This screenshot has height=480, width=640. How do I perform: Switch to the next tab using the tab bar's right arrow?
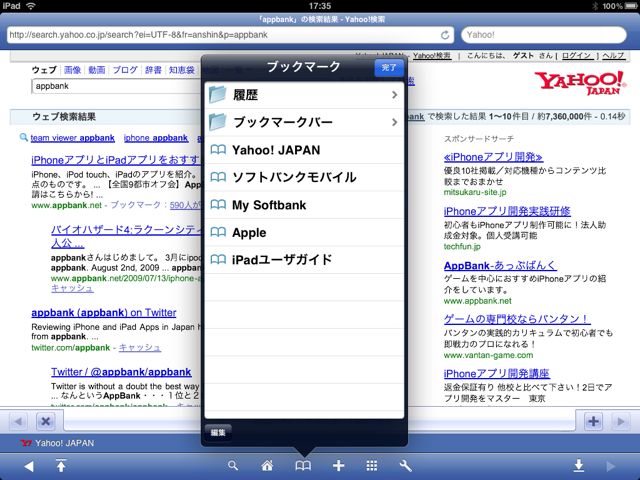(x=621, y=421)
